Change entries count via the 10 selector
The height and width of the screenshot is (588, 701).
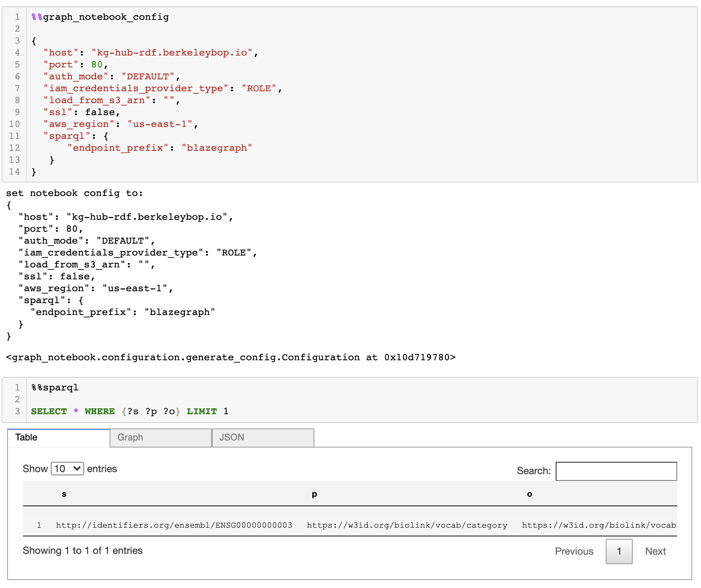(x=67, y=469)
